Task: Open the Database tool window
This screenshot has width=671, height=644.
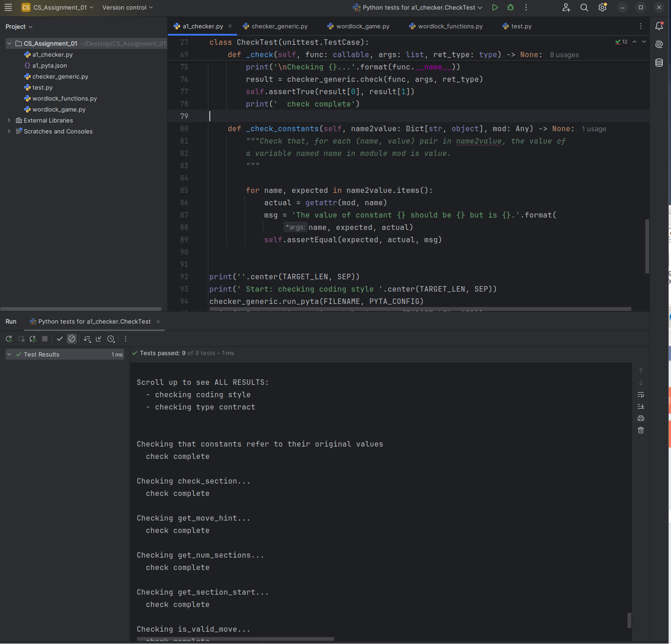Action: pyautogui.click(x=659, y=63)
